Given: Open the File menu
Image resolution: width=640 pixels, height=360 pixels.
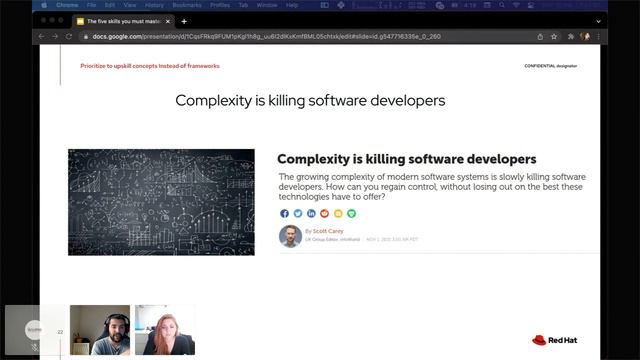Looking at the screenshot, I should tap(91, 5).
